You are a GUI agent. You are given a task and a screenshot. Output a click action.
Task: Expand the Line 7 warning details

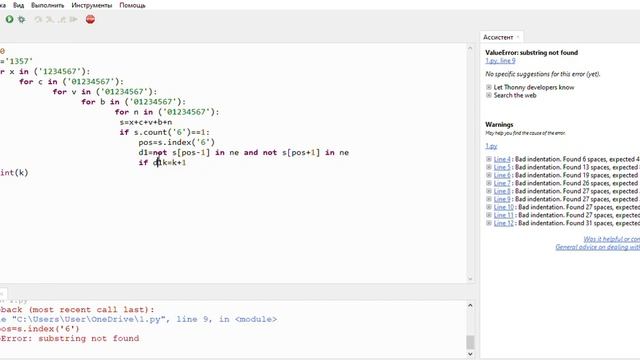coord(489,183)
